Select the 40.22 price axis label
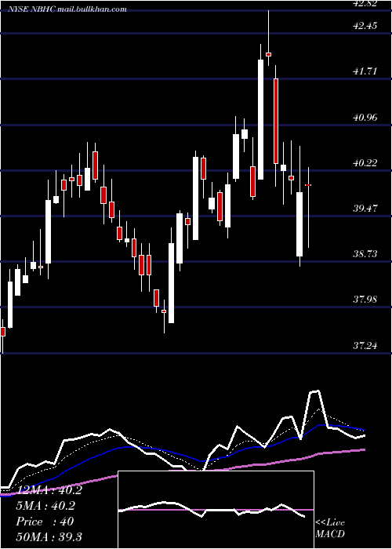This screenshot has width=392, height=549. [x=365, y=163]
